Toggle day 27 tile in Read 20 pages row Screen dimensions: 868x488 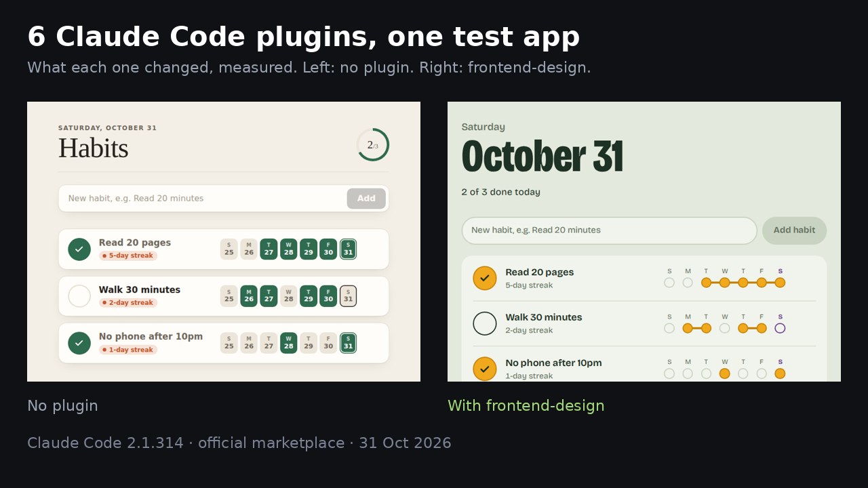[x=269, y=249]
